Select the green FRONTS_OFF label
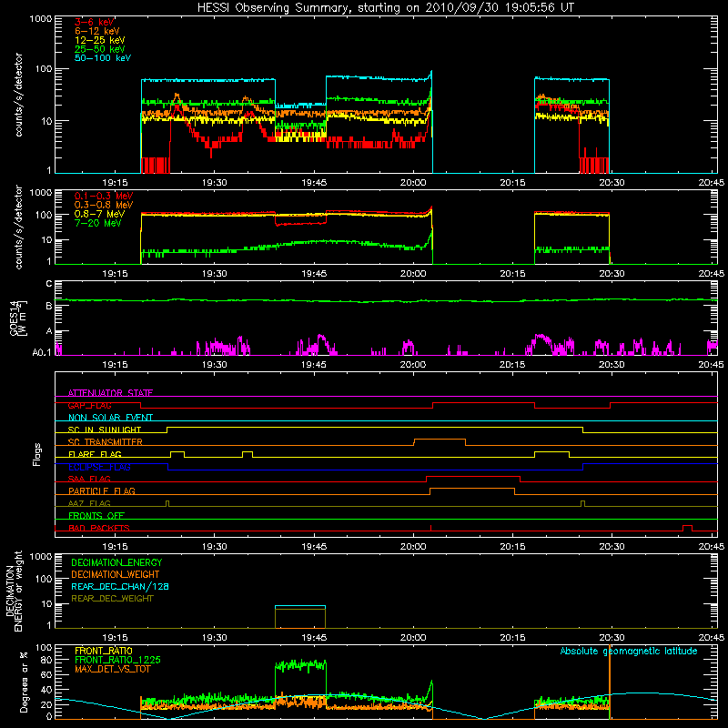 tap(96, 516)
